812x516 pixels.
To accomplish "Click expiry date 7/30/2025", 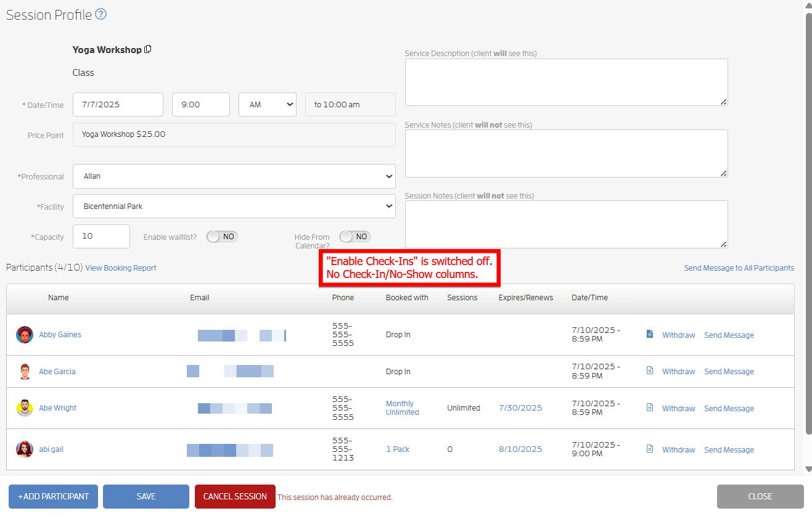I will (x=520, y=408).
